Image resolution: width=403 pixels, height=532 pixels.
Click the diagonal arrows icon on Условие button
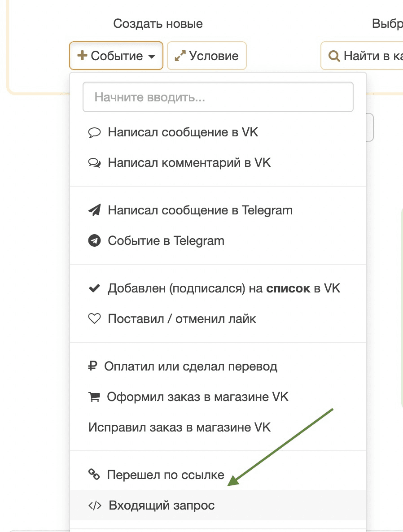180,56
